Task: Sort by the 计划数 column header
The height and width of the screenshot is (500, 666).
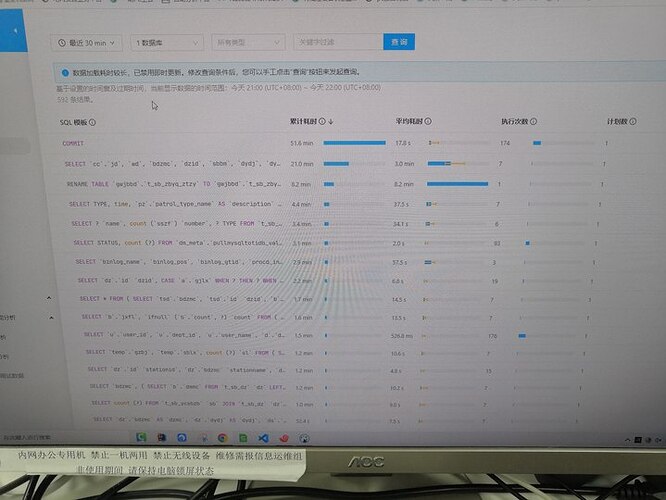Action: point(617,121)
